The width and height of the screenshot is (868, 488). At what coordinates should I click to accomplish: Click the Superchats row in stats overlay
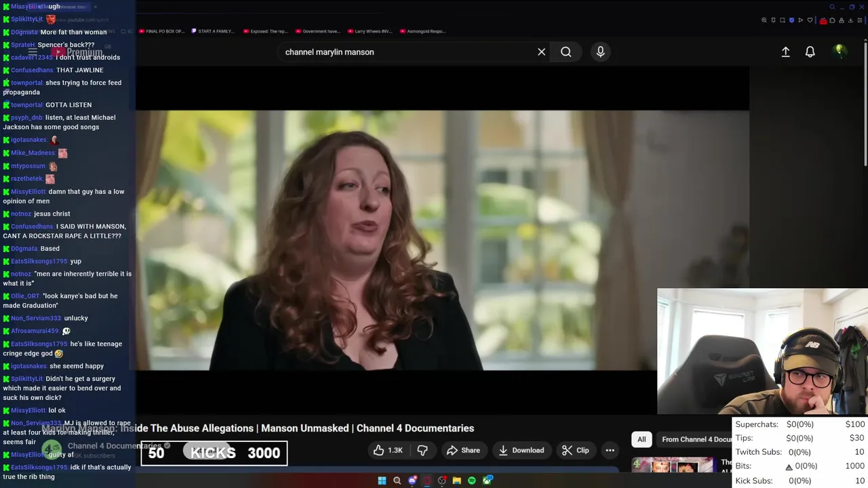click(x=800, y=424)
